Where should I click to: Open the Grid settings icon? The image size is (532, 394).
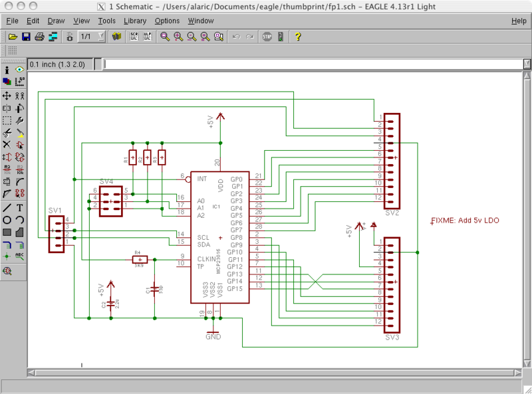coord(13,50)
